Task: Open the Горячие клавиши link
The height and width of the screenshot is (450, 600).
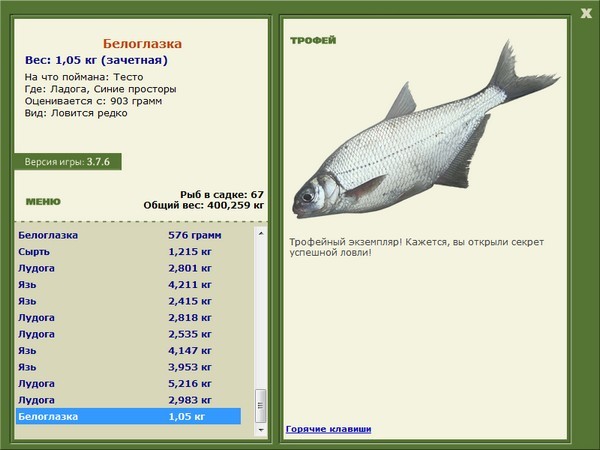Action: 328,429
